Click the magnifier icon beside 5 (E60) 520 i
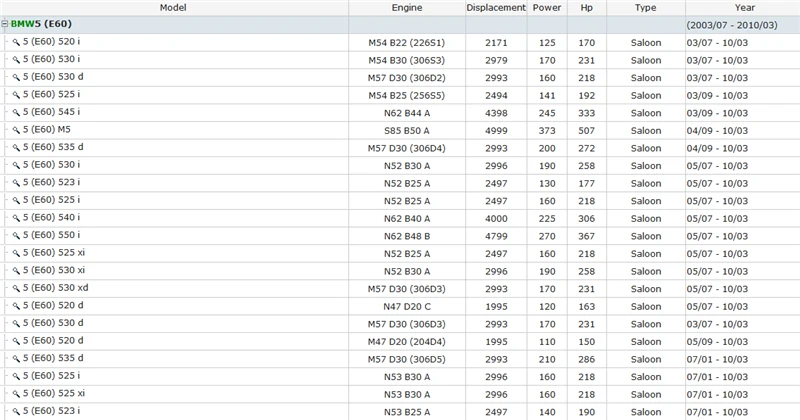The width and height of the screenshot is (800, 420). click(x=16, y=42)
